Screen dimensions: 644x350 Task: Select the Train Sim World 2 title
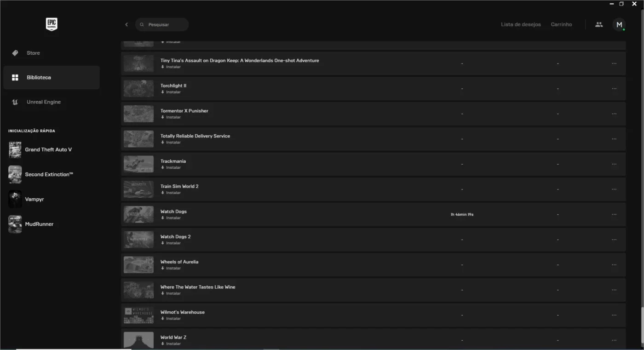tap(179, 186)
